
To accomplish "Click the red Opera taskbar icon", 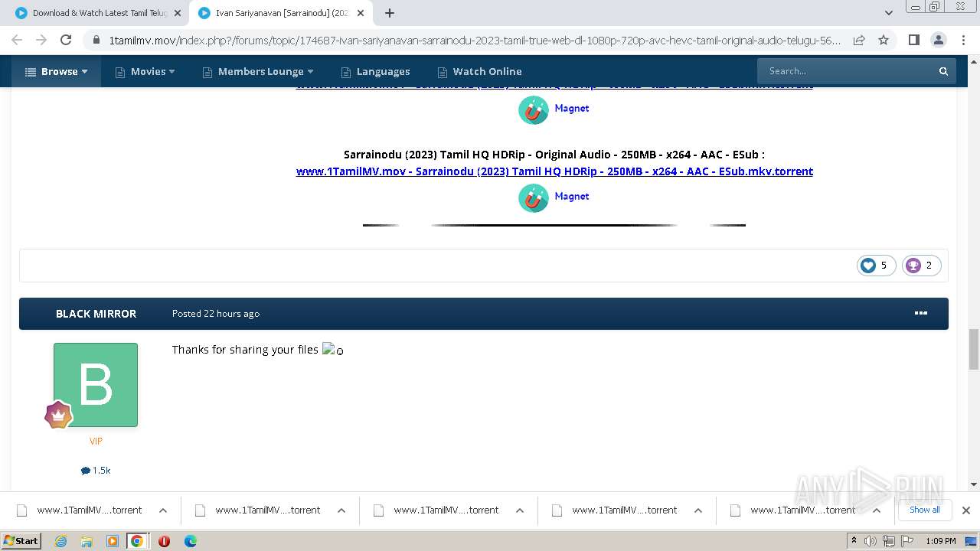I will pyautogui.click(x=164, y=541).
